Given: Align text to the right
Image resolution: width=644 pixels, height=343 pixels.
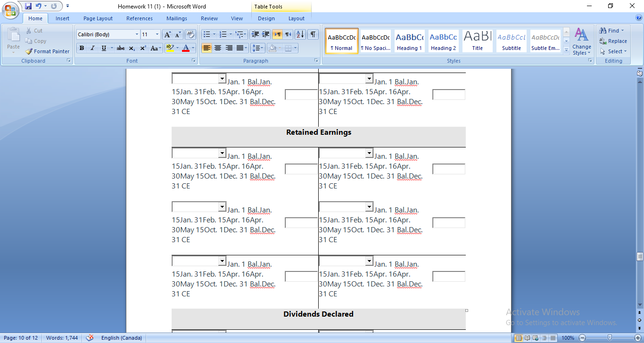Looking at the screenshot, I should tap(229, 48).
